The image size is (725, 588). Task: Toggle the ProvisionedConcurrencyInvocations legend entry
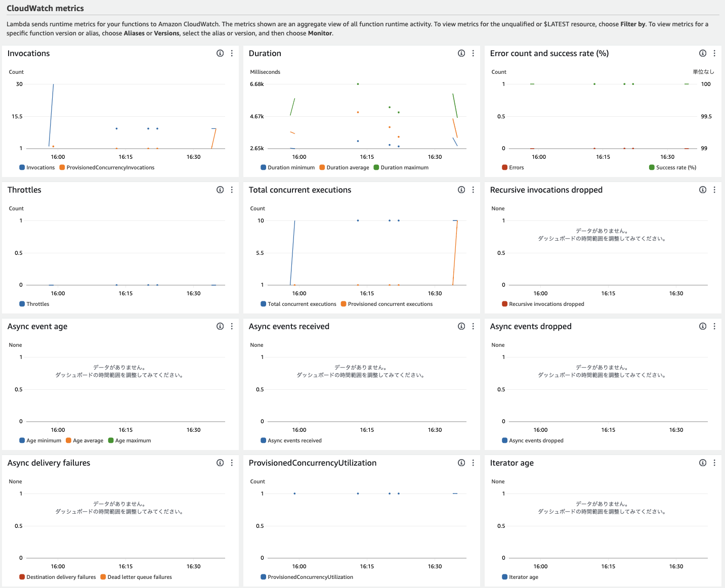[107, 167]
